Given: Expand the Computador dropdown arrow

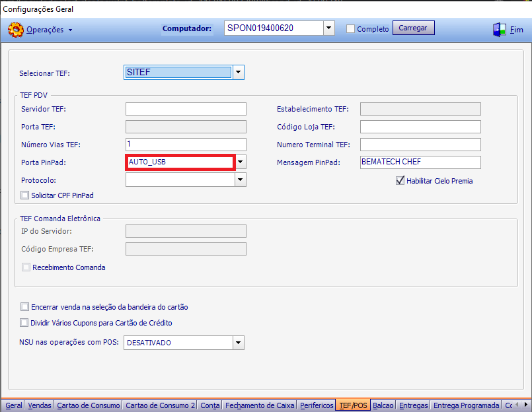Looking at the screenshot, I should pos(328,28).
